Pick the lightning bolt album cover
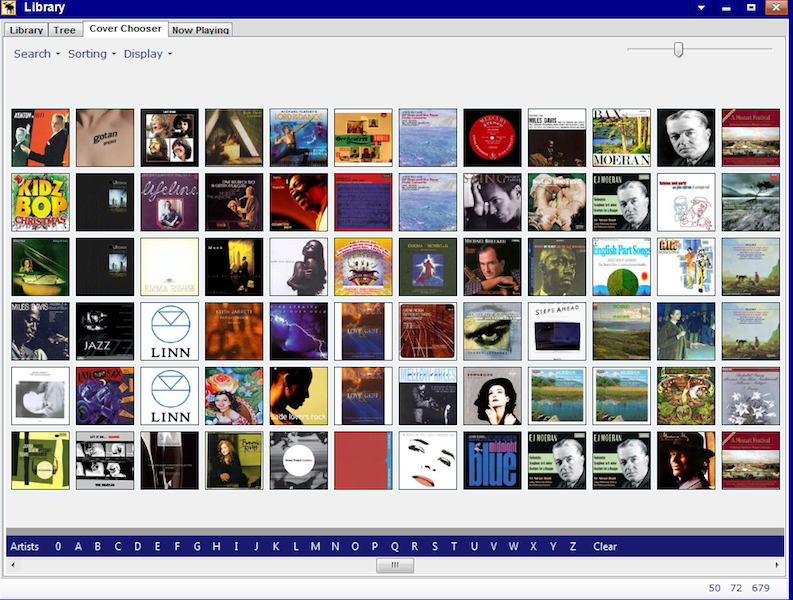 (x=298, y=331)
